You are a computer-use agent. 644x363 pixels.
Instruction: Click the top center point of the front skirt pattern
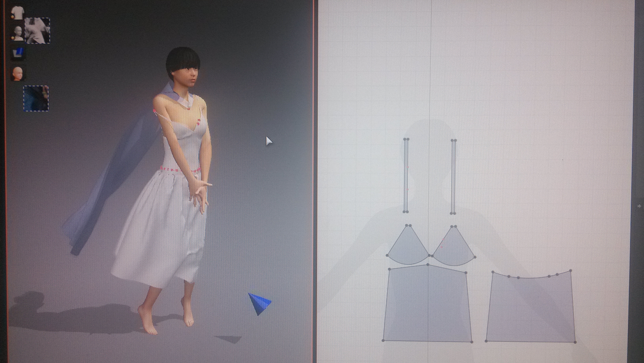pyautogui.click(x=428, y=265)
